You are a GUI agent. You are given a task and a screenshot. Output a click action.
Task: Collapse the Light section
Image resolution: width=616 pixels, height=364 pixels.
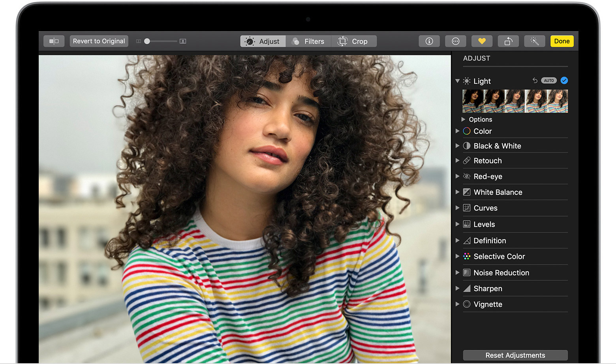click(x=457, y=81)
